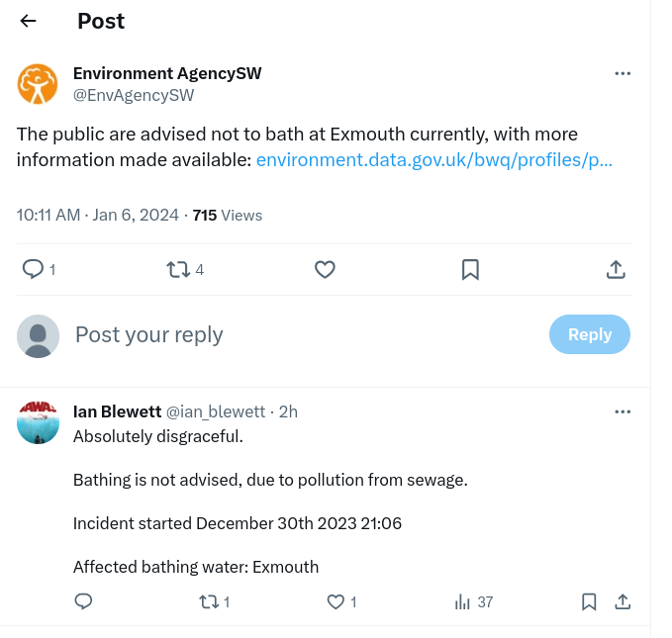
Task: Click the 'Post your reply' text field
Action: click(297, 334)
